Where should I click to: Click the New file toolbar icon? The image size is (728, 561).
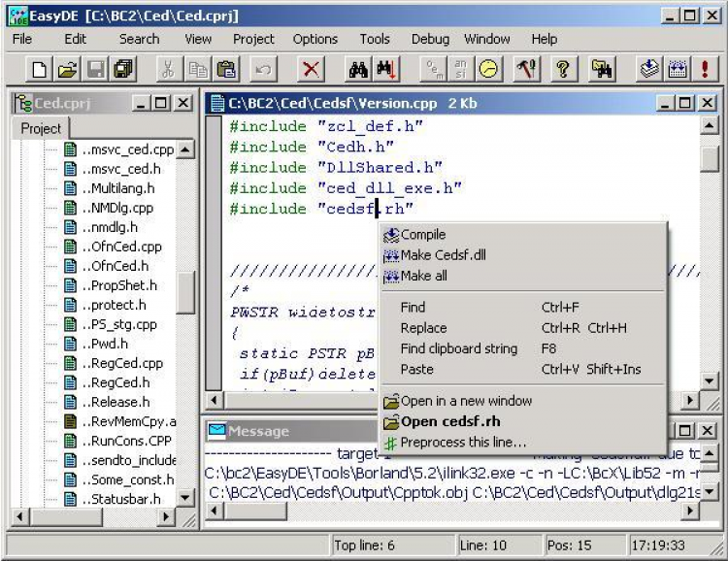coord(39,70)
